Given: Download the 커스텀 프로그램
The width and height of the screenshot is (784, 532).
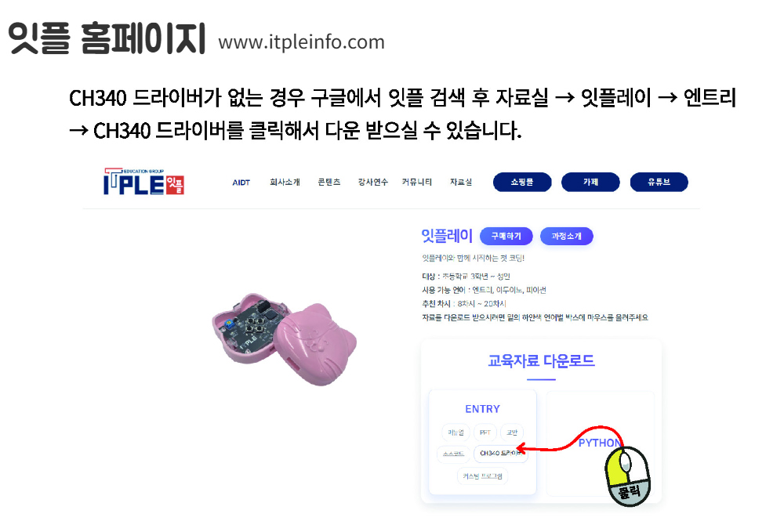Looking at the screenshot, I should click(482, 476).
